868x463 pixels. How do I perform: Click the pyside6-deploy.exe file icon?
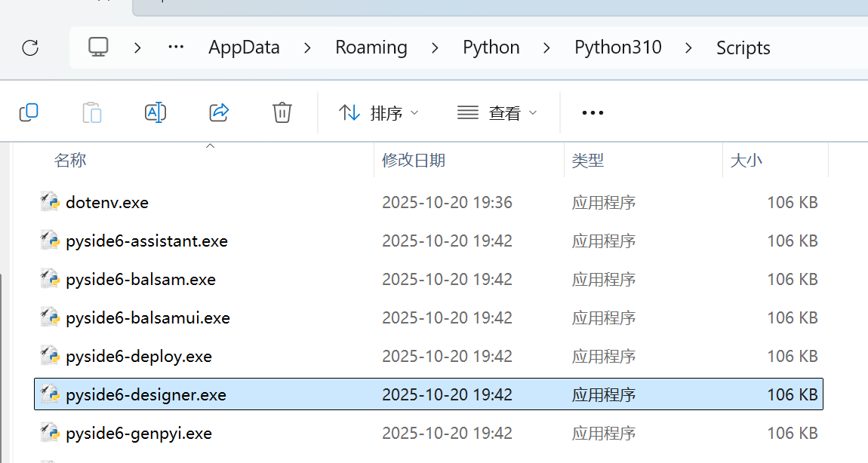50,356
